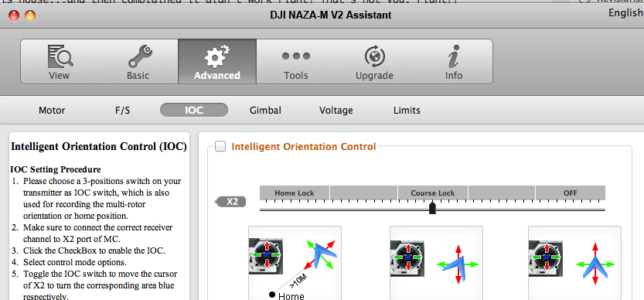Click the X2 slider cursor handle
The height and width of the screenshot is (300, 644).
[432, 207]
